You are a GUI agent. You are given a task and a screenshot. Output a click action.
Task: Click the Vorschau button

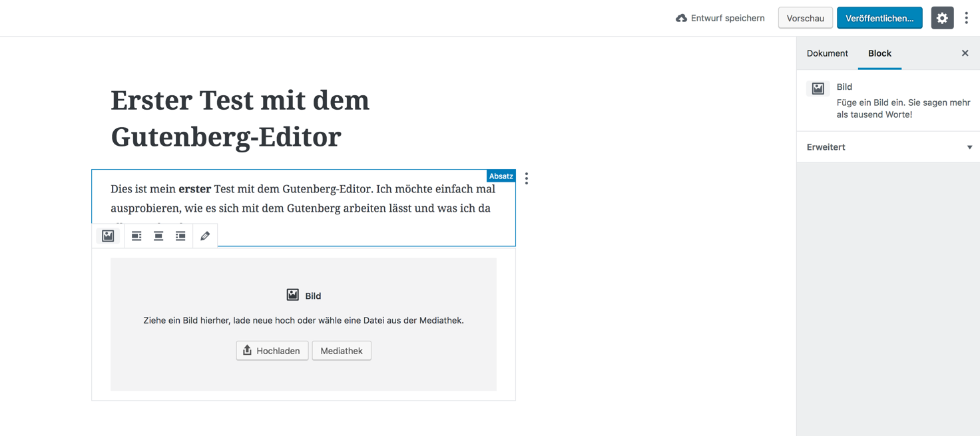point(806,18)
